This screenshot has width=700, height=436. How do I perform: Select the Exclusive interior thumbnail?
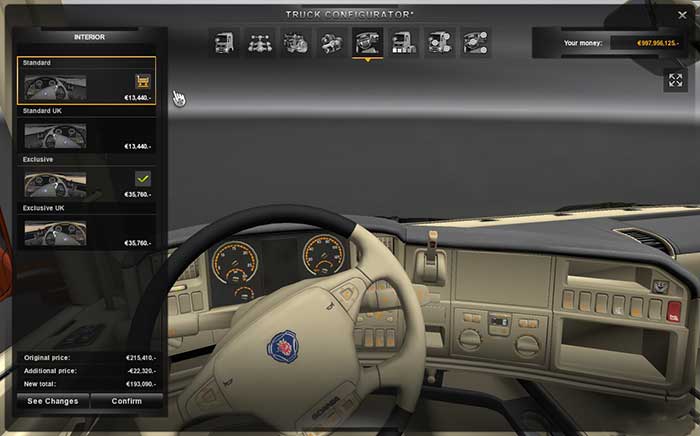coord(55,184)
